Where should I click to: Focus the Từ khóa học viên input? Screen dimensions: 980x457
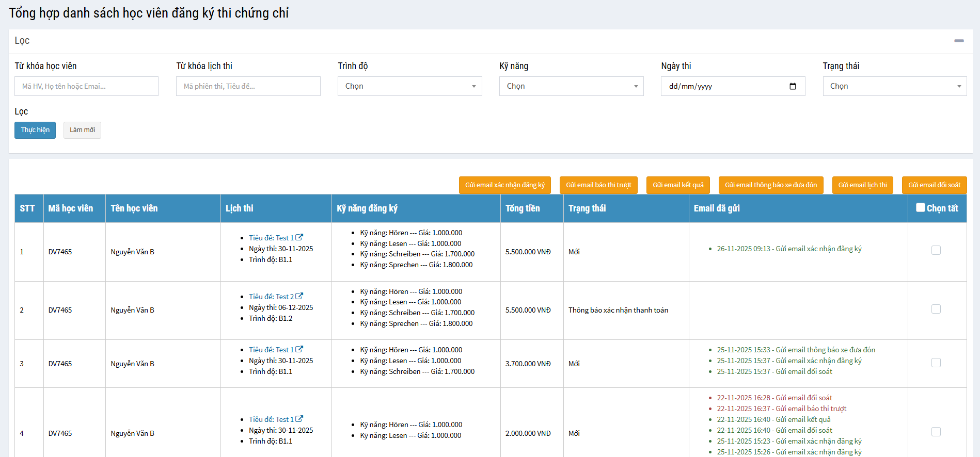tap(86, 86)
